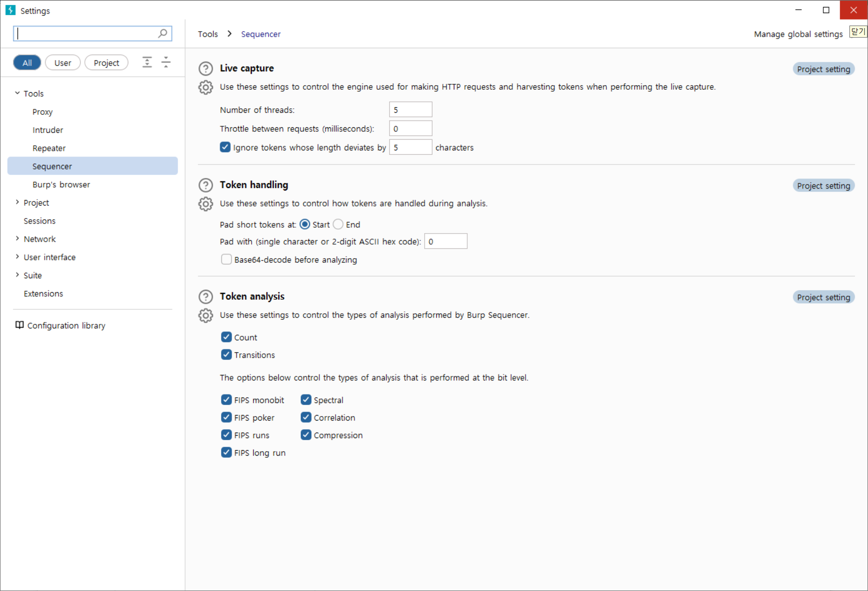Select the Project filter tab
This screenshot has height=591, width=868.
[106, 63]
